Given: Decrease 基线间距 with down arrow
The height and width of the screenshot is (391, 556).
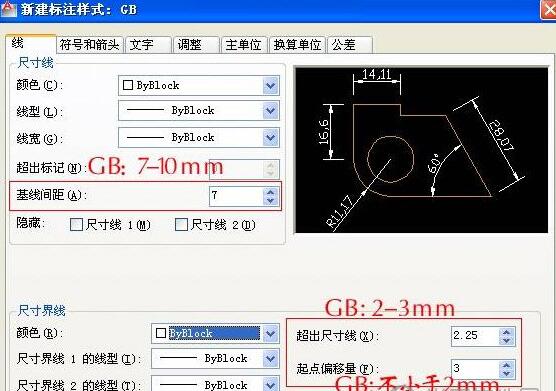Looking at the screenshot, I should (271, 201).
